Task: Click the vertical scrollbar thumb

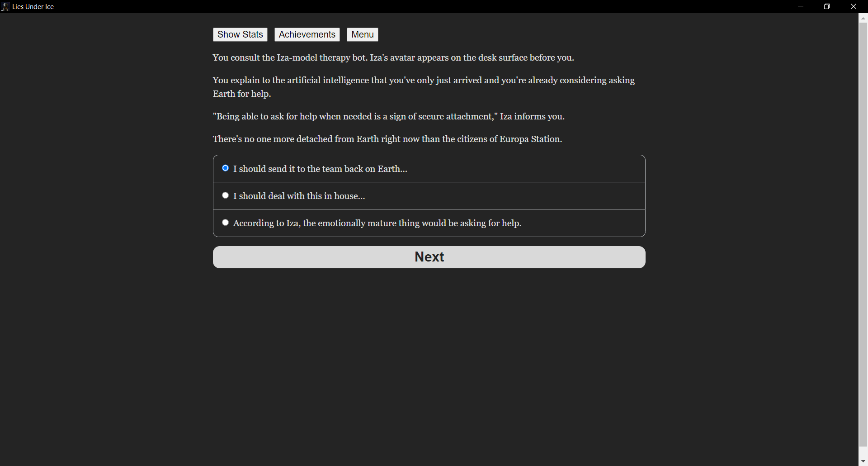Action: [863, 234]
